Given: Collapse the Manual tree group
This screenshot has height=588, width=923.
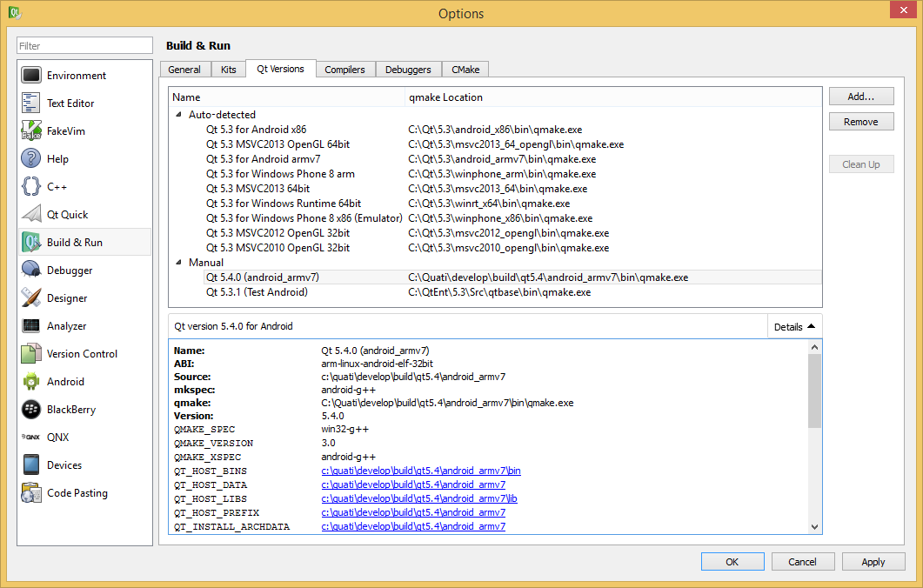Looking at the screenshot, I should 179,263.
